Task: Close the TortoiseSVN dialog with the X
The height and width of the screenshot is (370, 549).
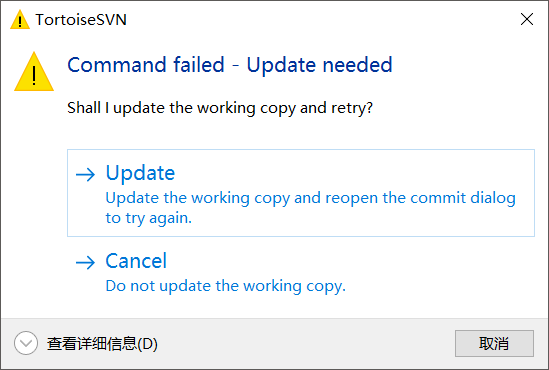Action: click(527, 19)
